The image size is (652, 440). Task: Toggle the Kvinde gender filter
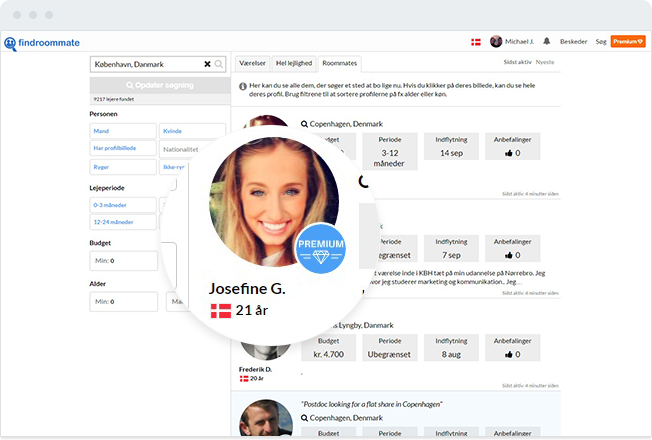click(x=178, y=131)
